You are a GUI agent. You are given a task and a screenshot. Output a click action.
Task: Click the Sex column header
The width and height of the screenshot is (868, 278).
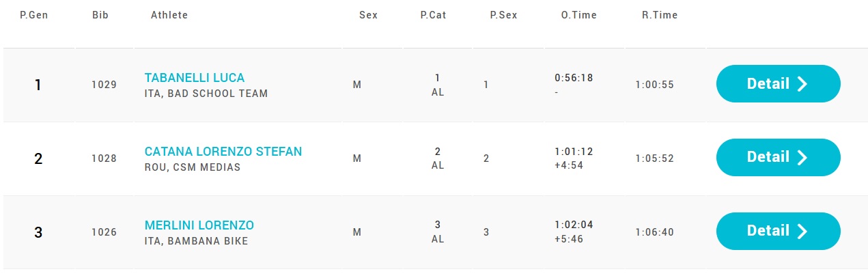pyautogui.click(x=368, y=15)
